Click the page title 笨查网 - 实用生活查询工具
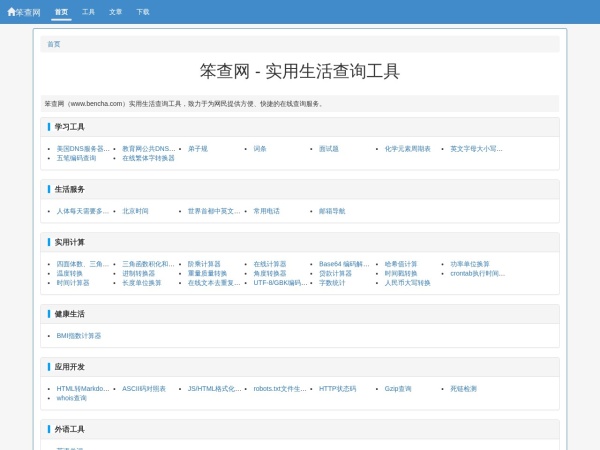600x450 pixels. pyautogui.click(x=300, y=72)
